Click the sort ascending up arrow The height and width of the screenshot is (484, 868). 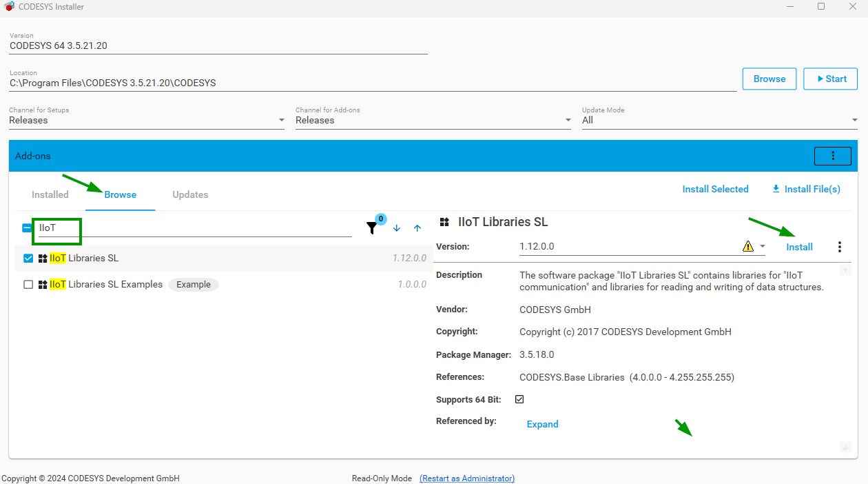(x=417, y=228)
